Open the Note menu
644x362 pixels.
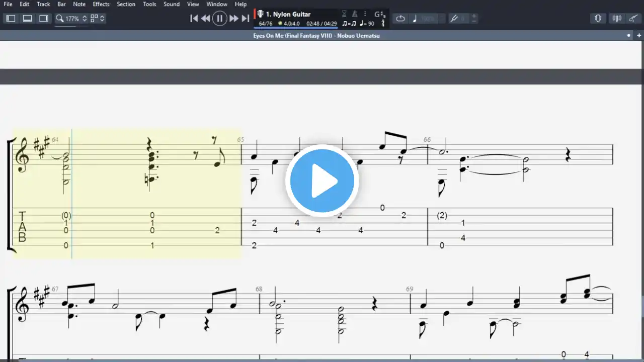click(x=79, y=4)
